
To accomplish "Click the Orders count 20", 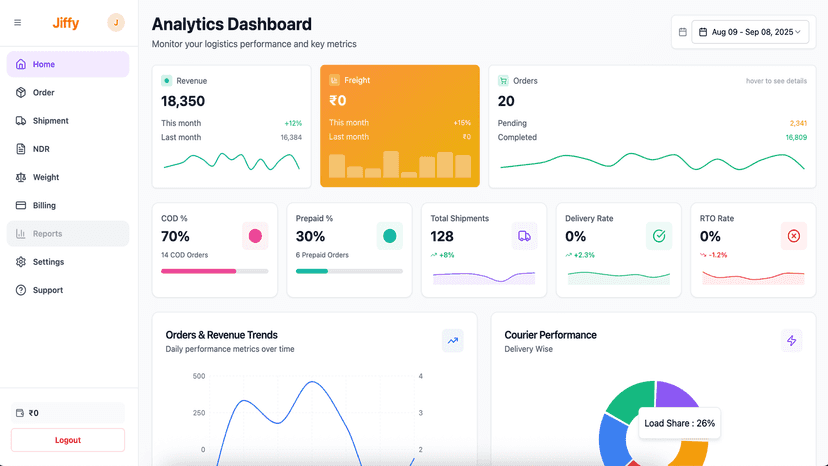I will [x=506, y=101].
